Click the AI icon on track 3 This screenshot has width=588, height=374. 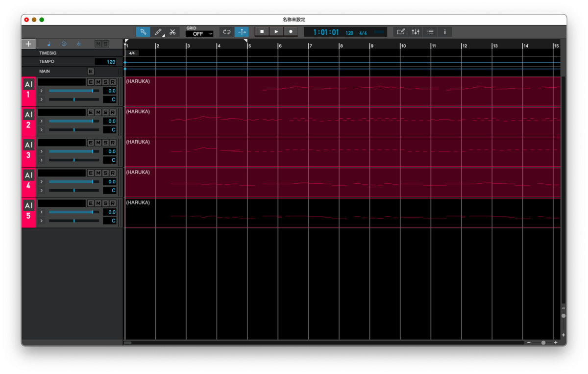click(28, 145)
